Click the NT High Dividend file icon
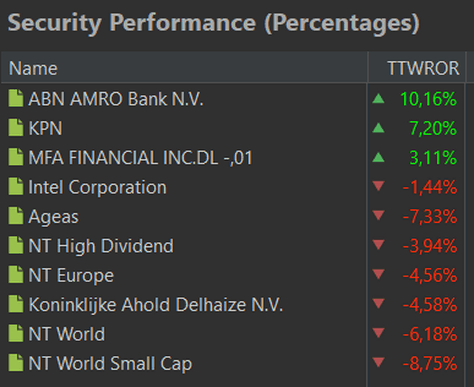The height and width of the screenshot is (387, 474). (x=16, y=245)
